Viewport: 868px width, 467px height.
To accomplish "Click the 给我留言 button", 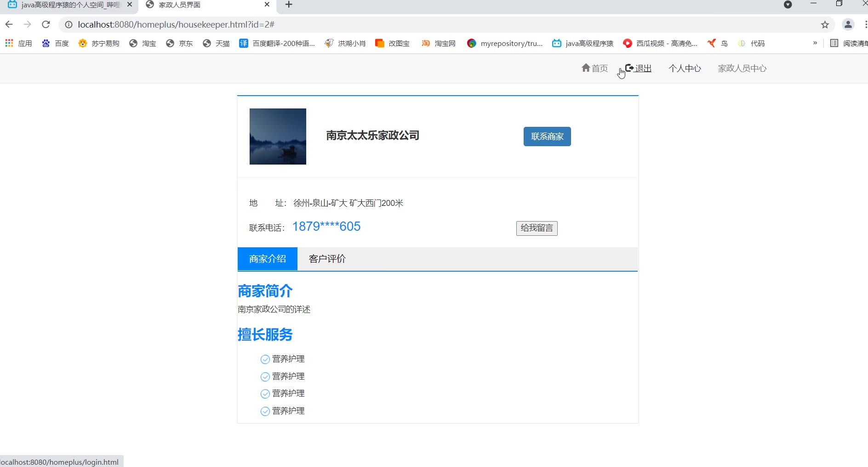I will coord(537,228).
